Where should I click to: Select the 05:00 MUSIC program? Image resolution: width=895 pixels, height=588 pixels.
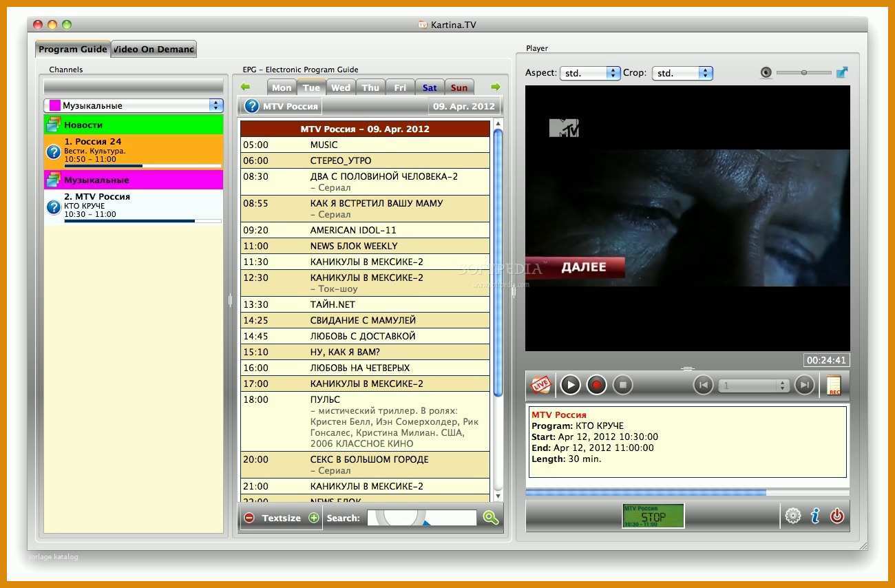pos(365,145)
